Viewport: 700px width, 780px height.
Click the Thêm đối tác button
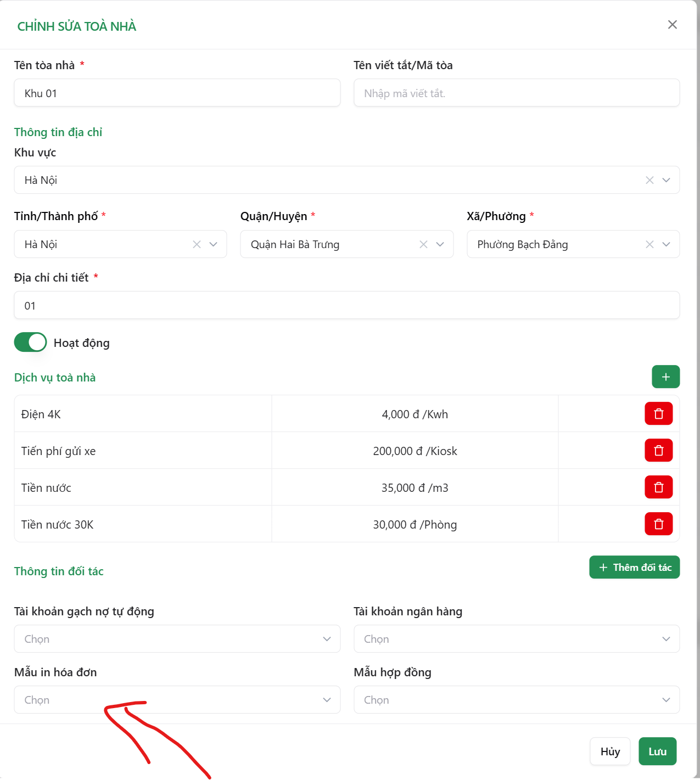pos(634,568)
